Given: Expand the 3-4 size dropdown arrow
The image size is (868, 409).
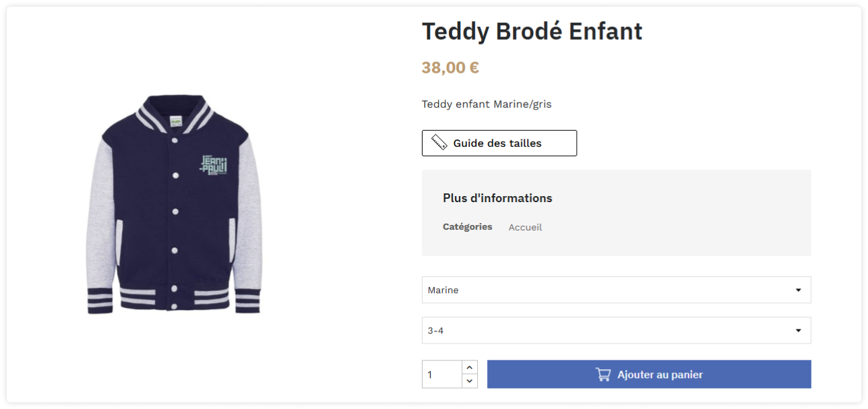Looking at the screenshot, I should point(798,331).
